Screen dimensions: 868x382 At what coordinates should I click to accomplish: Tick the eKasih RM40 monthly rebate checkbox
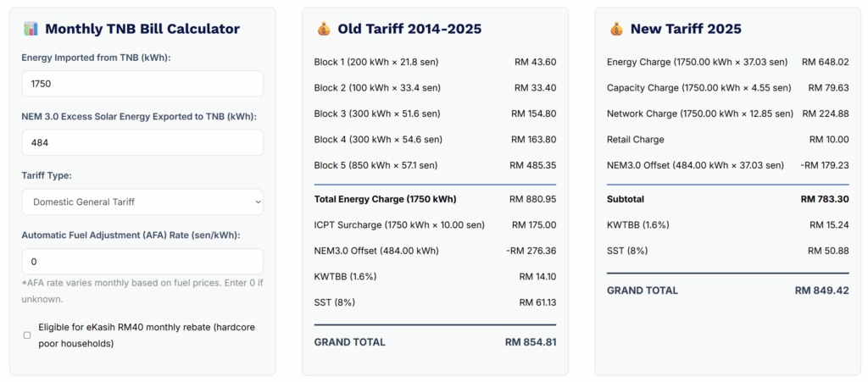(x=27, y=335)
